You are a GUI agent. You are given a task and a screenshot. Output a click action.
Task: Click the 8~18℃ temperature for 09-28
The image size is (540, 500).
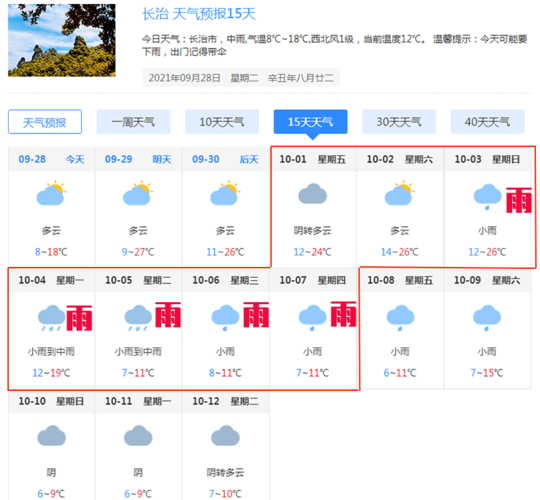(51, 252)
